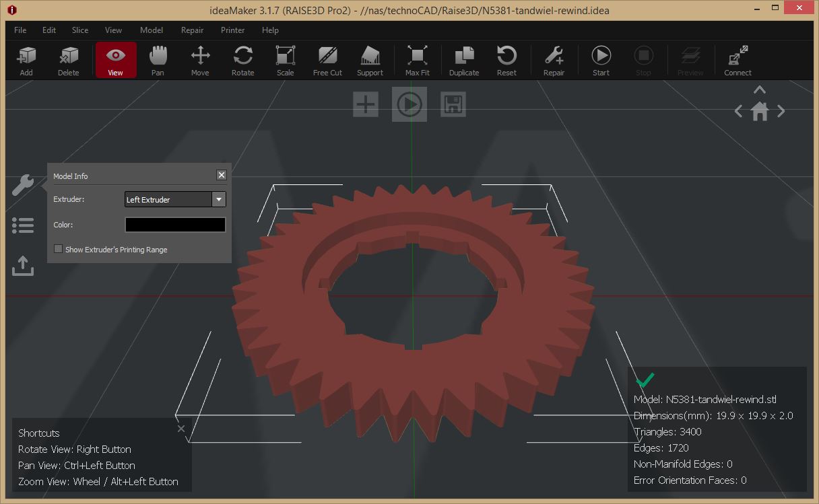Click the Add model toolbar icon

point(26,61)
